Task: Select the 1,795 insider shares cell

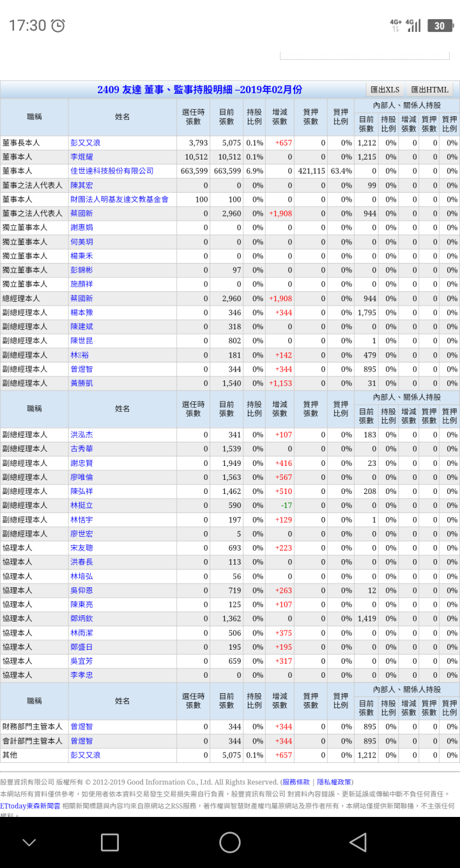Action: click(367, 313)
